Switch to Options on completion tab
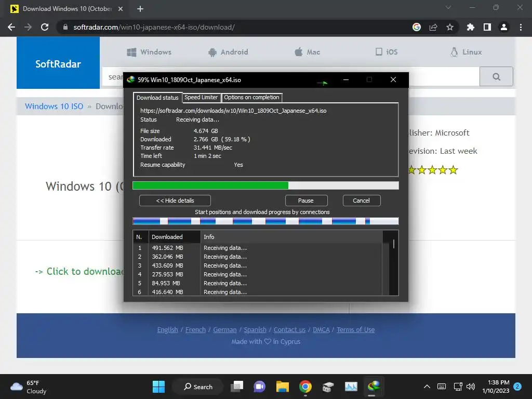 click(251, 97)
